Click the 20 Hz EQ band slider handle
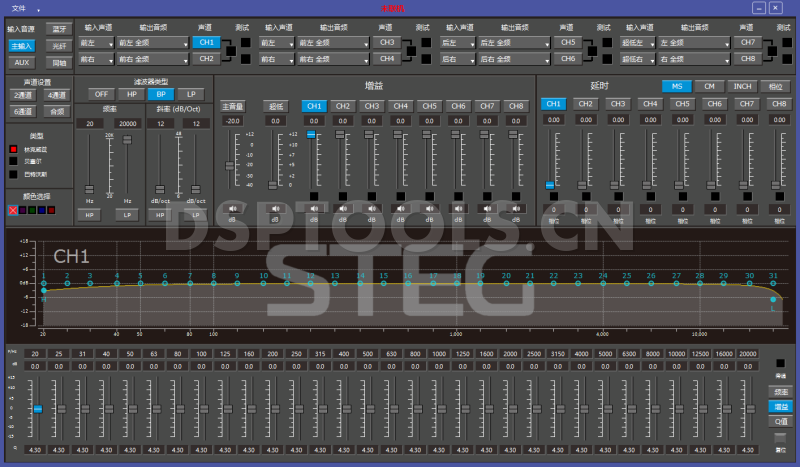 click(x=38, y=409)
